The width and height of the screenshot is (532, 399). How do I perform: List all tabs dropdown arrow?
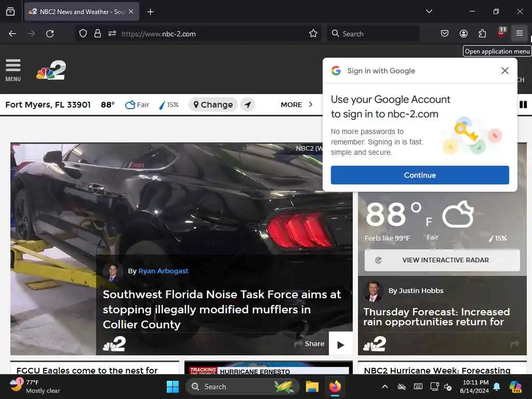pyautogui.click(x=429, y=11)
